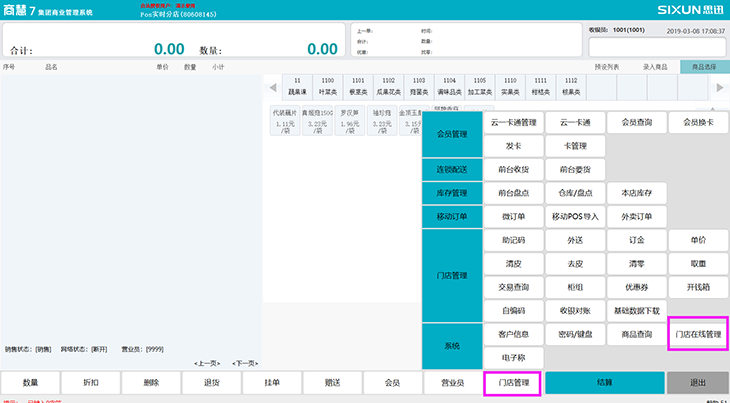Image resolution: width=730 pixels, height=403 pixels.
Task: Switch to the 预设列表 tab
Action: pos(607,67)
